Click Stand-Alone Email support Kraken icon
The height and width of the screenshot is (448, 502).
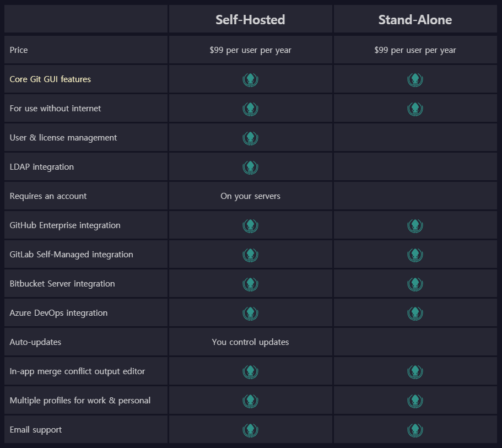415,430
